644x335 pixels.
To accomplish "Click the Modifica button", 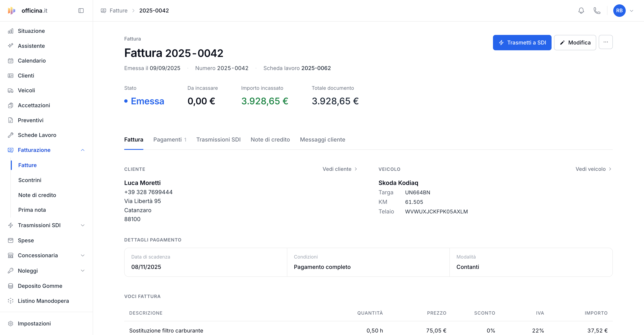I will [x=575, y=43].
